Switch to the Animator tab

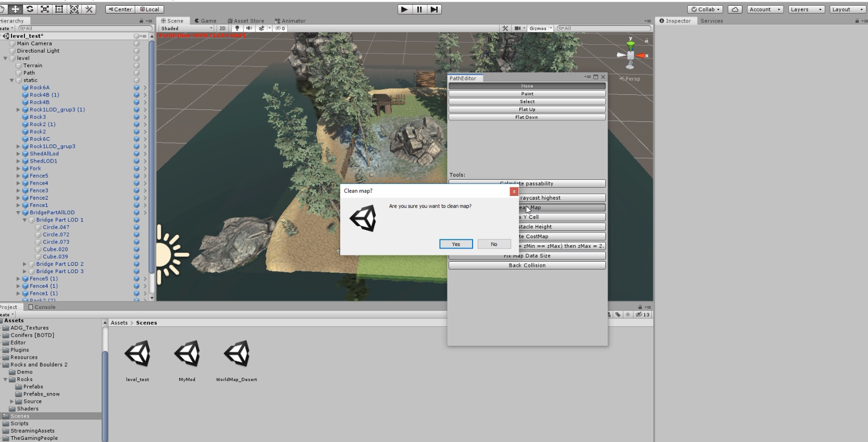click(290, 21)
